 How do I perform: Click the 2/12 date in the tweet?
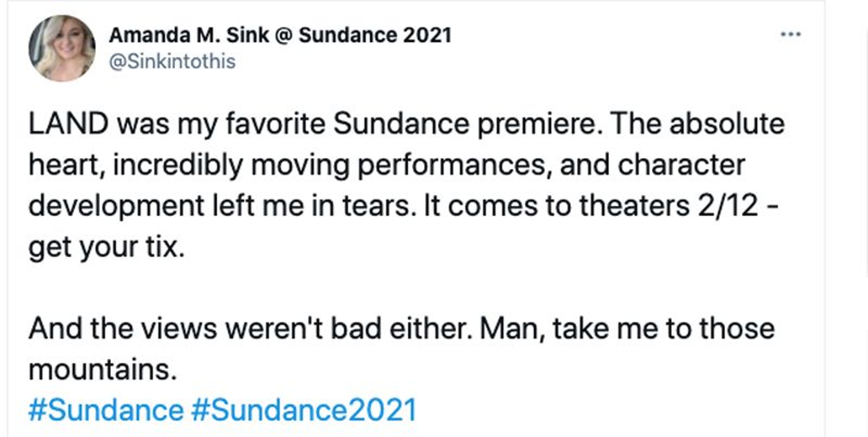[728, 206]
